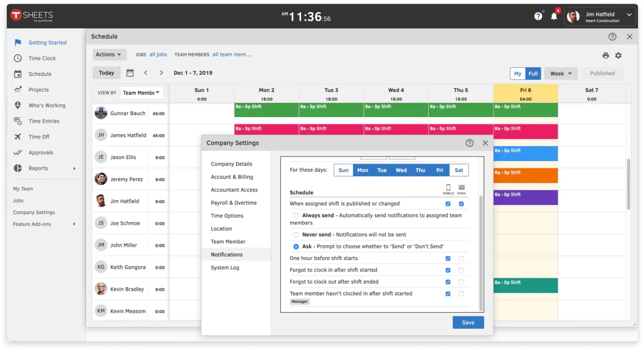The height and width of the screenshot is (350, 644).
Task: Open schedule settings gear icon
Action: click(x=618, y=55)
